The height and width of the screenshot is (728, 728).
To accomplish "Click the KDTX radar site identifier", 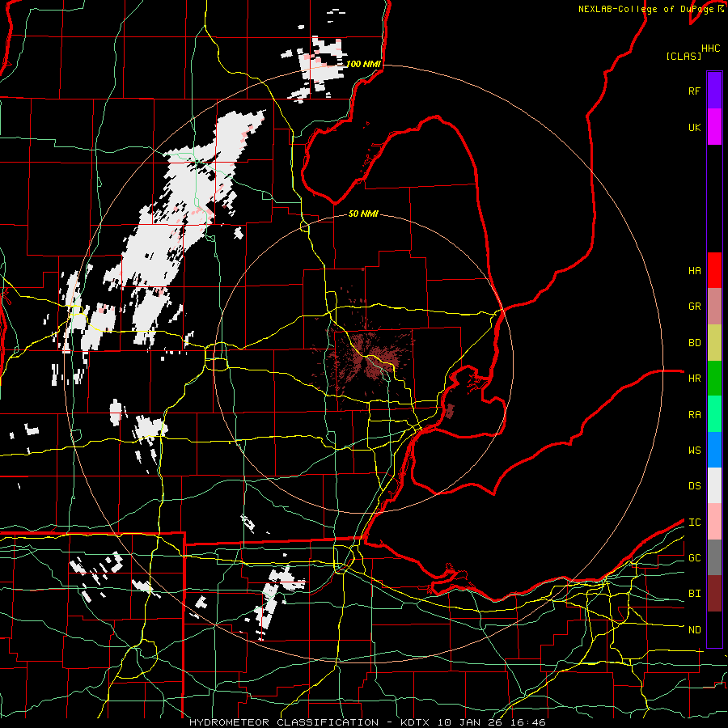I will (x=415, y=722).
